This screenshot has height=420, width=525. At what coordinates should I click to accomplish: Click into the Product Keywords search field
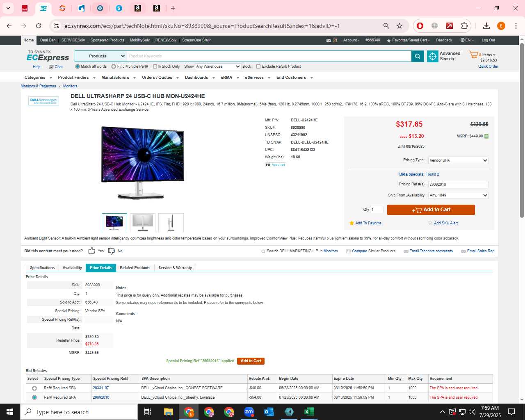pyautogui.click(x=269, y=56)
